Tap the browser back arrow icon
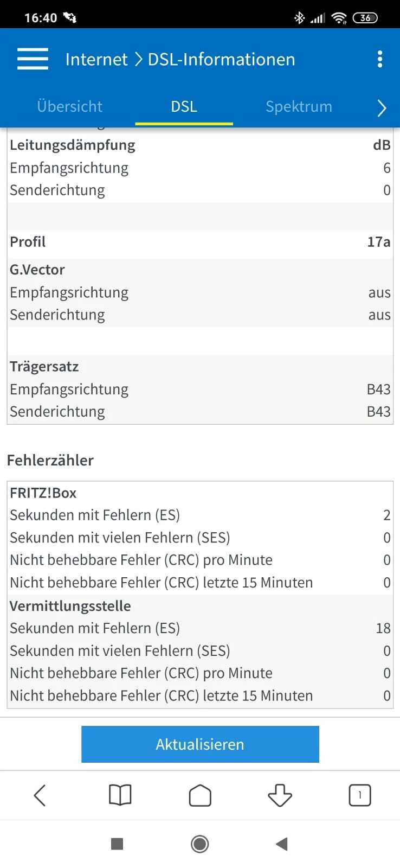This screenshot has height=868, width=400. (40, 795)
